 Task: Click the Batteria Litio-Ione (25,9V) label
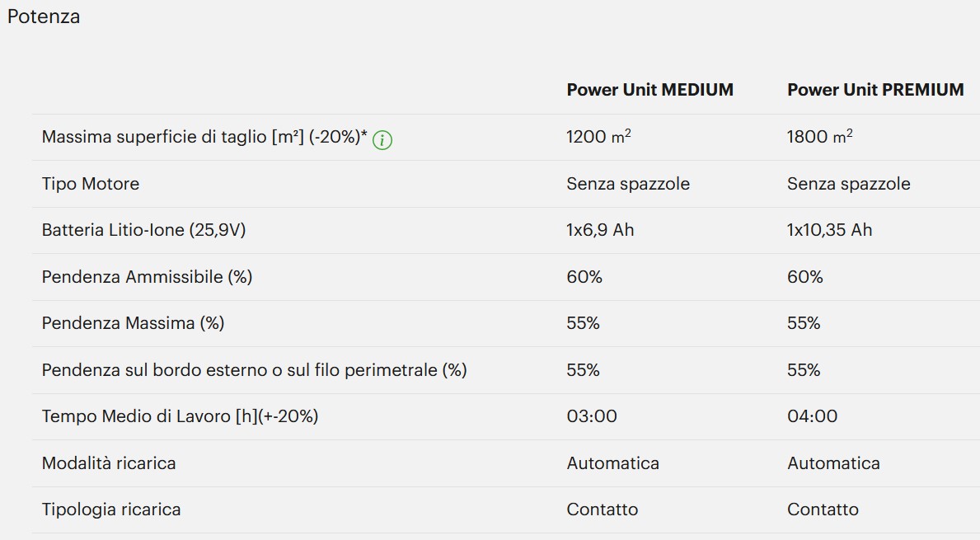(x=143, y=230)
